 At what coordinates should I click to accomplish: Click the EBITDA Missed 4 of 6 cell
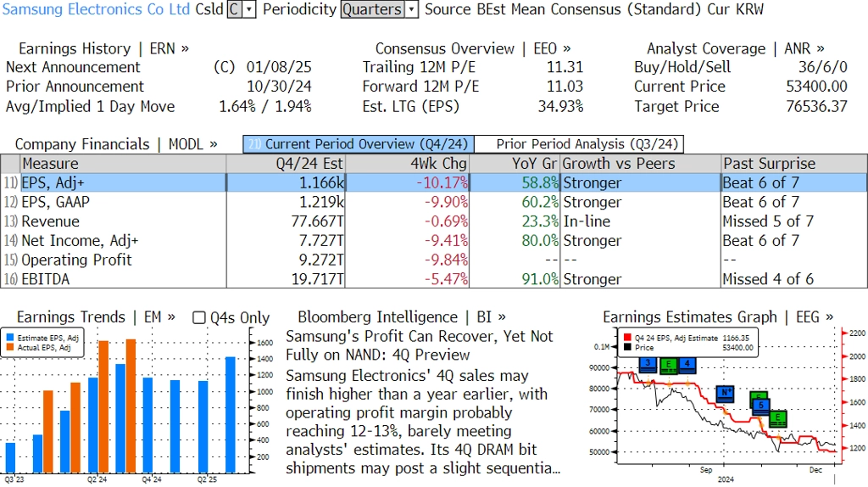click(768, 279)
